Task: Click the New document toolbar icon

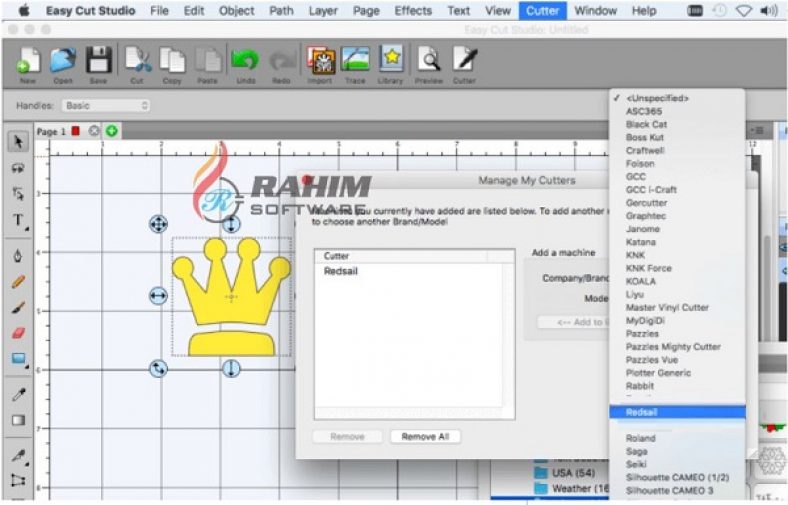Action: click(28, 62)
